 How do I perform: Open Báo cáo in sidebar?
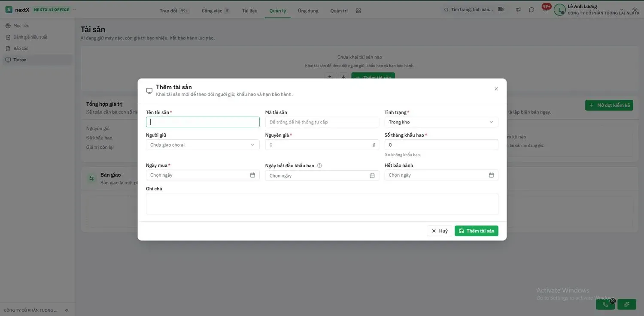37,48
